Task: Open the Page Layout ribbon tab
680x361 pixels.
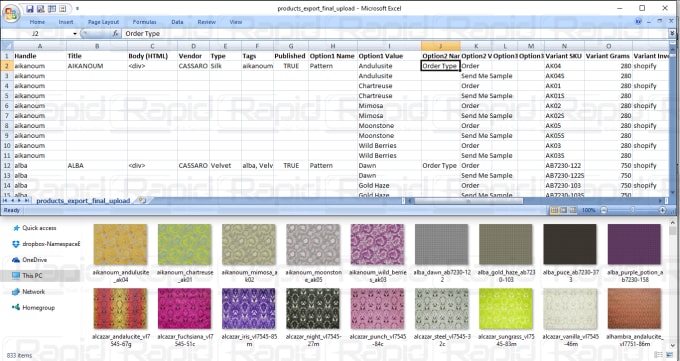Action: click(x=103, y=22)
